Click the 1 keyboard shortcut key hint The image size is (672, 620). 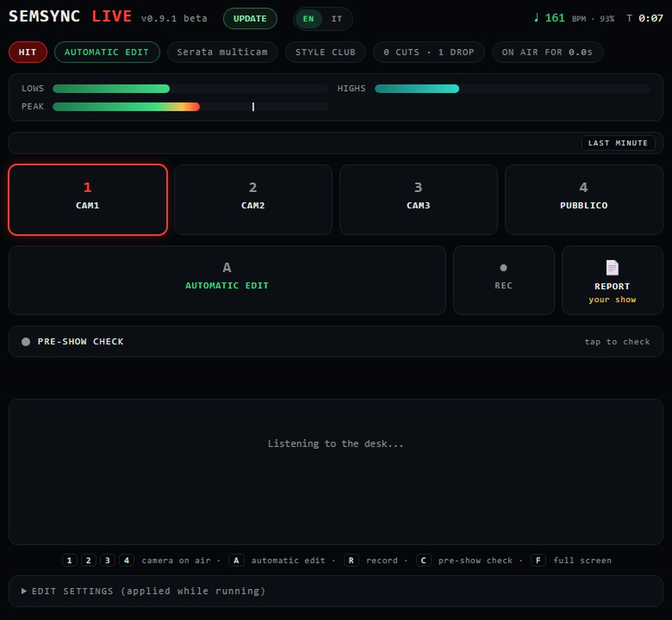click(x=69, y=560)
